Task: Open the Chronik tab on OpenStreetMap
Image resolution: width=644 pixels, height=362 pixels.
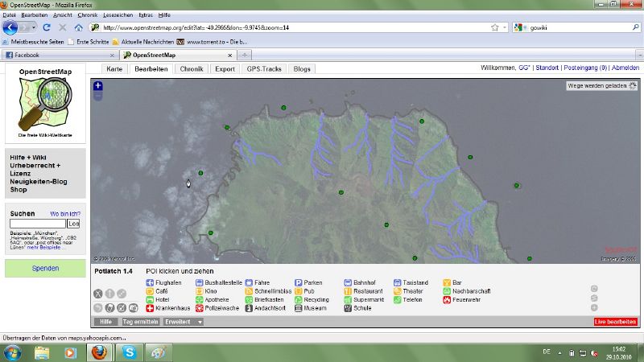Action: (192, 69)
